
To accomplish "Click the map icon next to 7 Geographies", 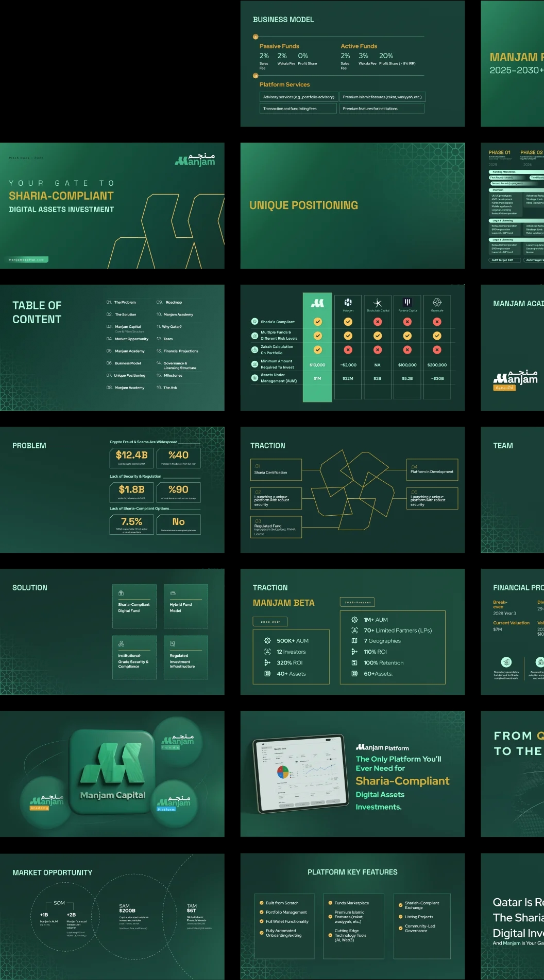I will tap(354, 641).
